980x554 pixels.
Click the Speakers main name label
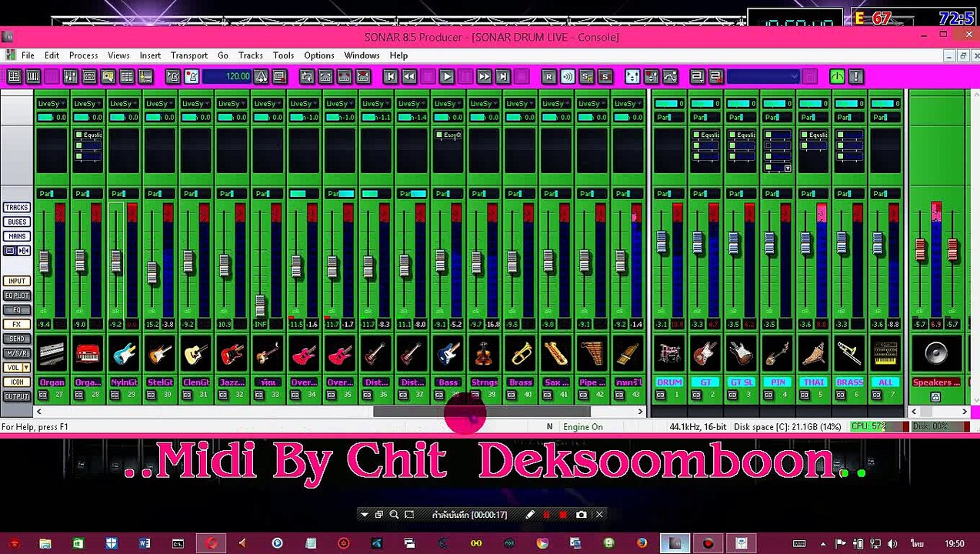pyautogui.click(x=936, y=382)
